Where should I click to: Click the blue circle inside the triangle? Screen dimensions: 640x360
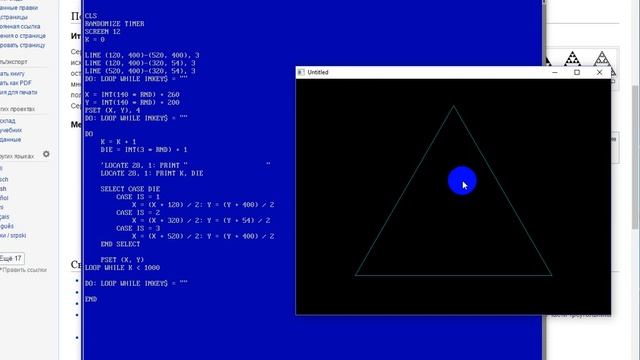click(x=462, y=180)
